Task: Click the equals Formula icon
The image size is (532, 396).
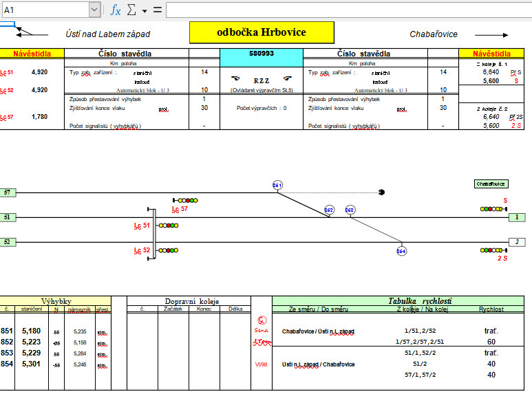Action: (158, 10)
